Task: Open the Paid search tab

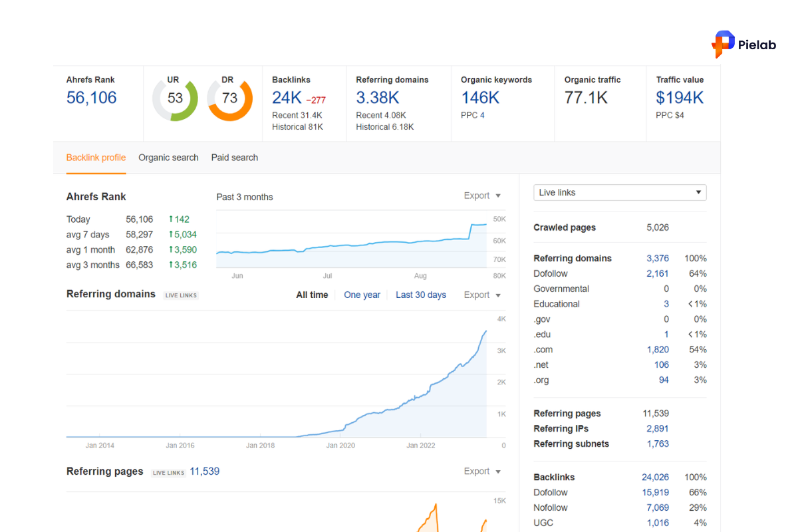Action: pos(235,158)
